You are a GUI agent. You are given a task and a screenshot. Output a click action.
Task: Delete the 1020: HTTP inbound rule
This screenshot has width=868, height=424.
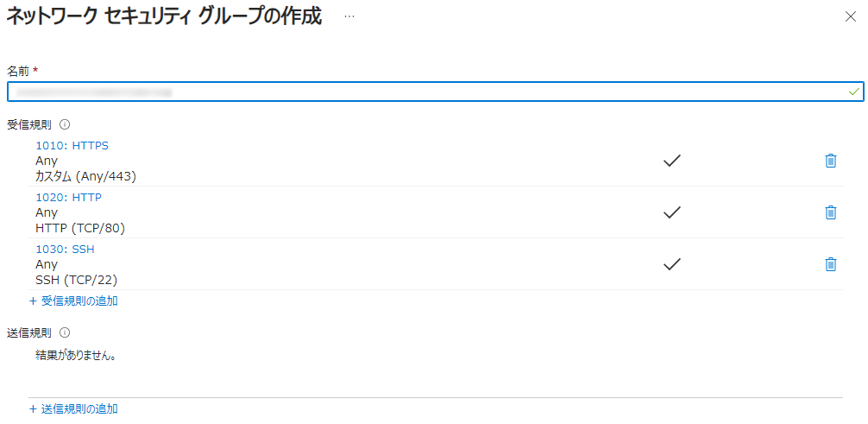[x=830, y=212]
